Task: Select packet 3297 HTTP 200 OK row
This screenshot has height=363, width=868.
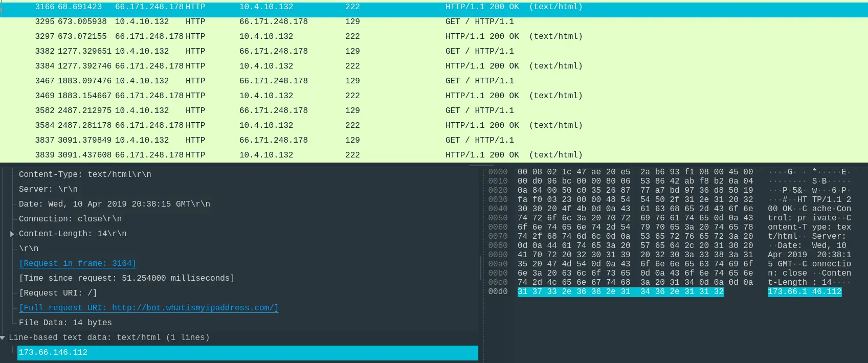Action: [256, 36]
